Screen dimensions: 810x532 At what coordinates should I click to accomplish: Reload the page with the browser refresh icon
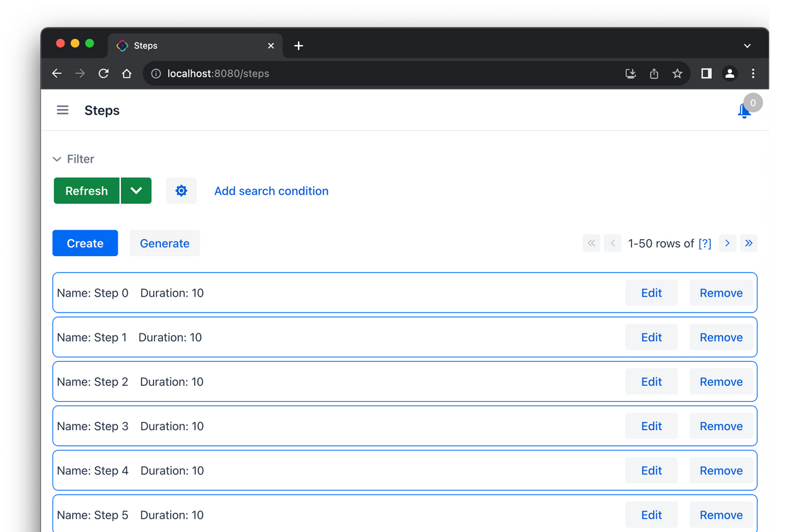pyautogui.click(x=103, y=73)
